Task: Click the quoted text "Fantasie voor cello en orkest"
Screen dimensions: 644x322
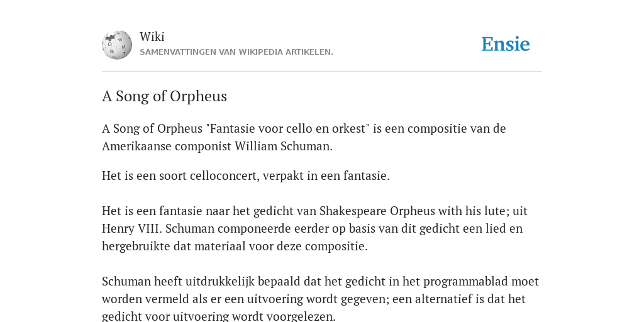Action: pyautogui.click(x=287, y=128)
